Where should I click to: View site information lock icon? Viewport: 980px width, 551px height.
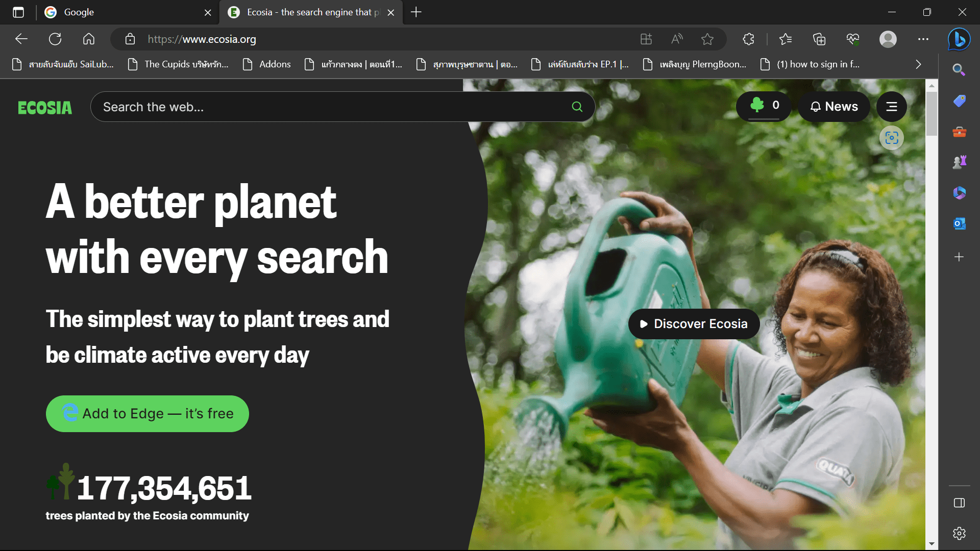pos(130,39)
